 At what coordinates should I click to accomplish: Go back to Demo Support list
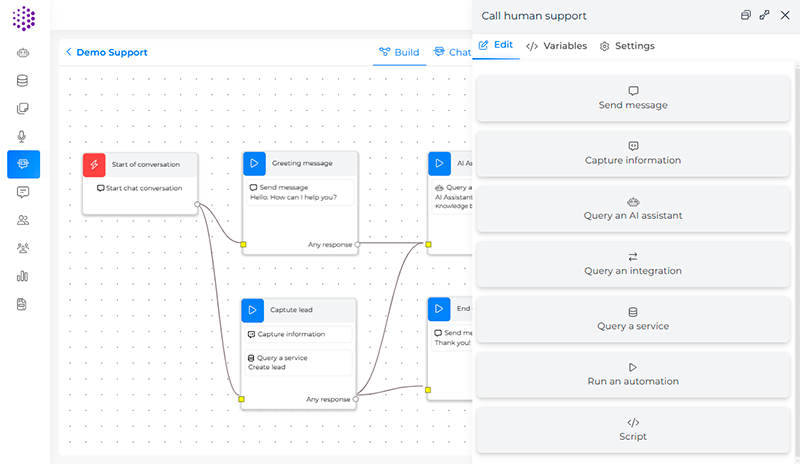(69, 52)
